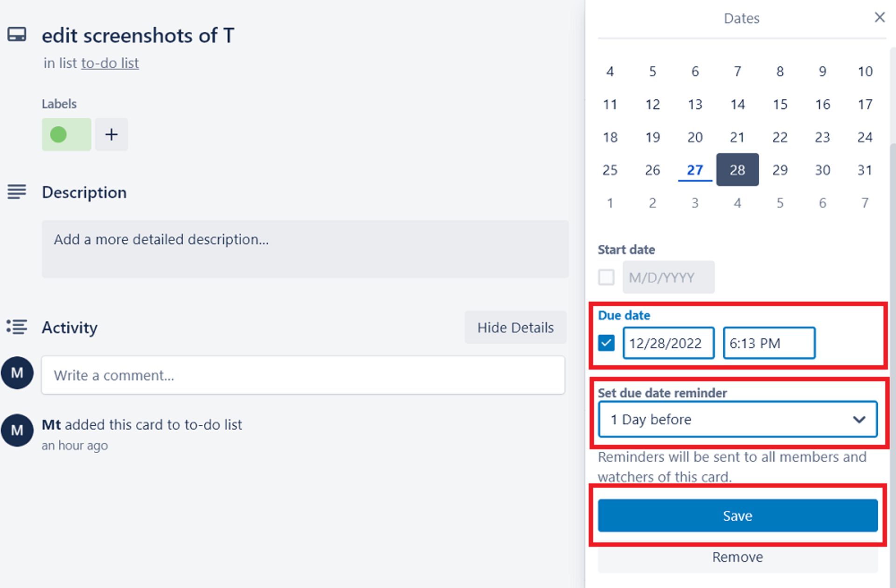
Task: Open the to-do list link
Action: (x=110, y=63)
